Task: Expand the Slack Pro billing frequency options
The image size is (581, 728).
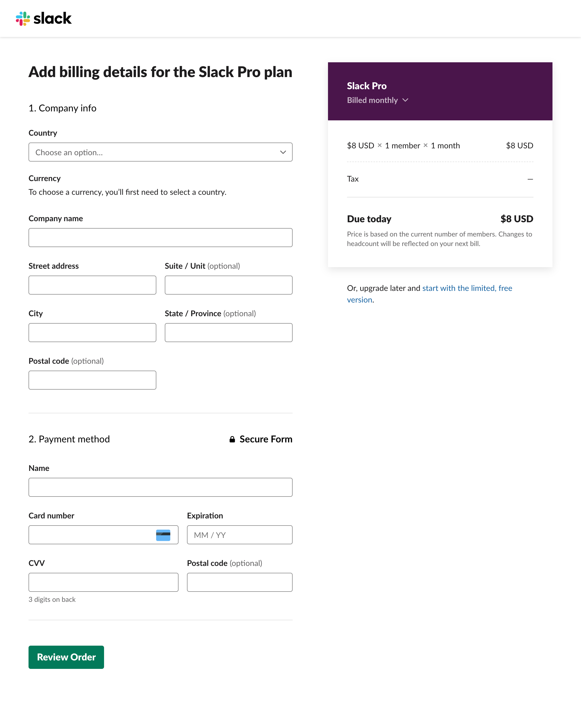Action: pos(378,100)
